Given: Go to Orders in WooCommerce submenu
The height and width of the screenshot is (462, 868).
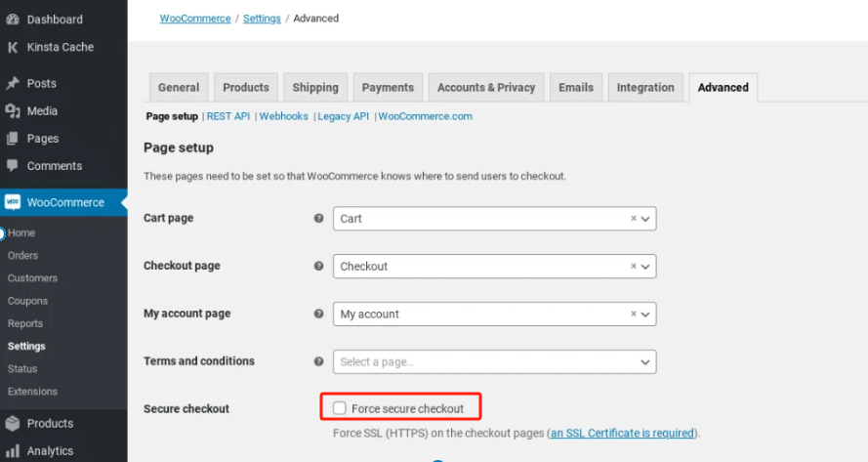Looking at the screenshot, I should pos(22,256).
